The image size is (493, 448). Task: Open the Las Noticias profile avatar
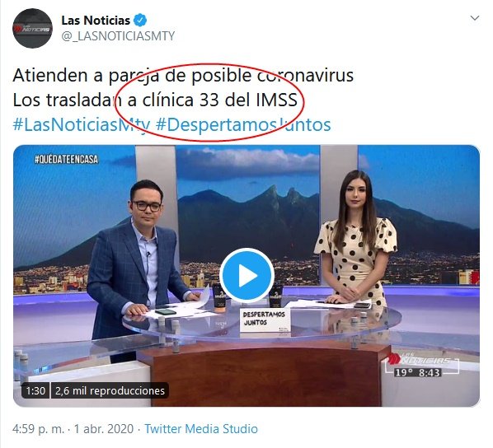[x=32, y=28]
